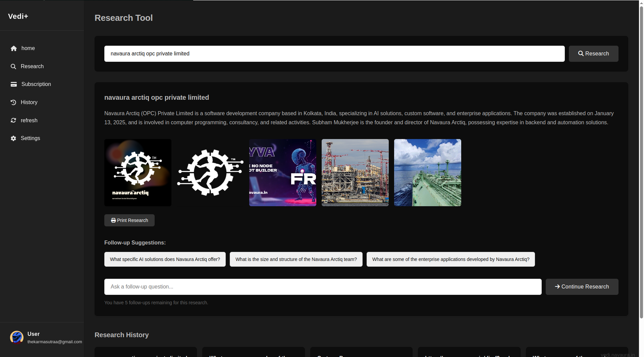Click the result title navaura arctiq opc private limited
The image size is (644, 357).
tap(157, 97)
